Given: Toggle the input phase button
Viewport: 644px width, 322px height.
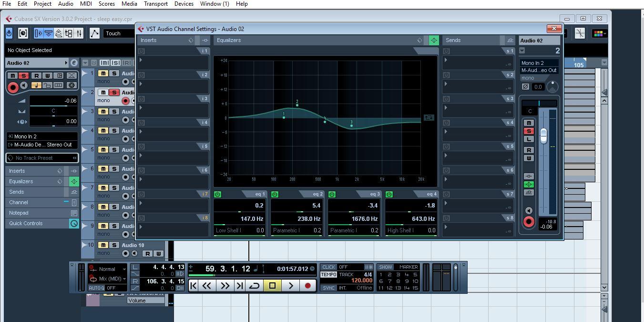Looking at the screenshot, I should pos(525,87).
